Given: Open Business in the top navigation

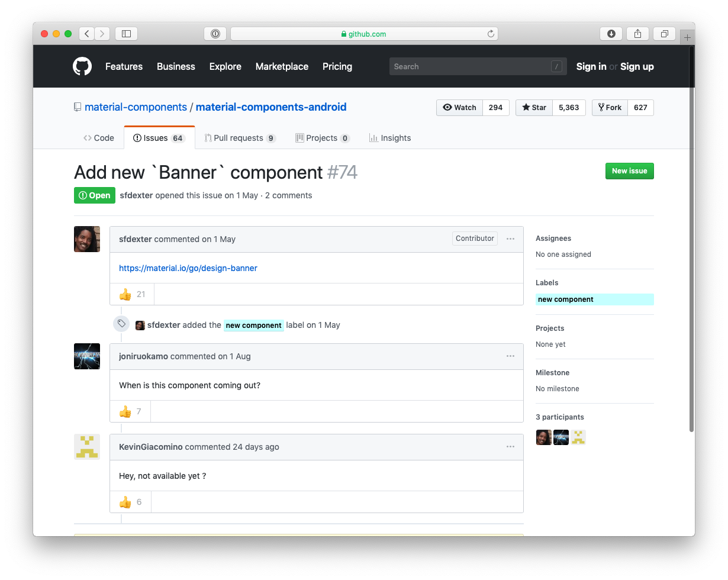Looking at the screenshot, I should (176, 66).
